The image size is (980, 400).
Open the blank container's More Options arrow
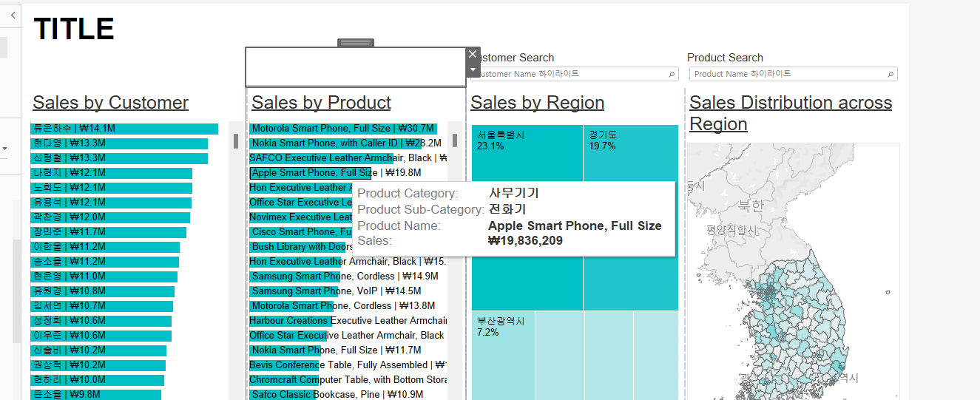click(x=473, y=70)
